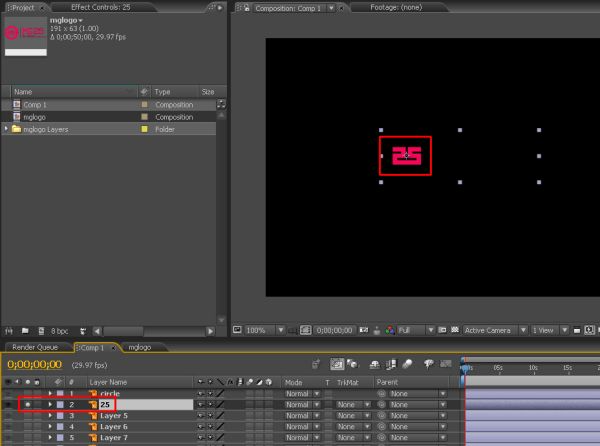Toggle the transparency grid in viewer
The width and height of the screenshot is (600, 446).
coord(455,330)
